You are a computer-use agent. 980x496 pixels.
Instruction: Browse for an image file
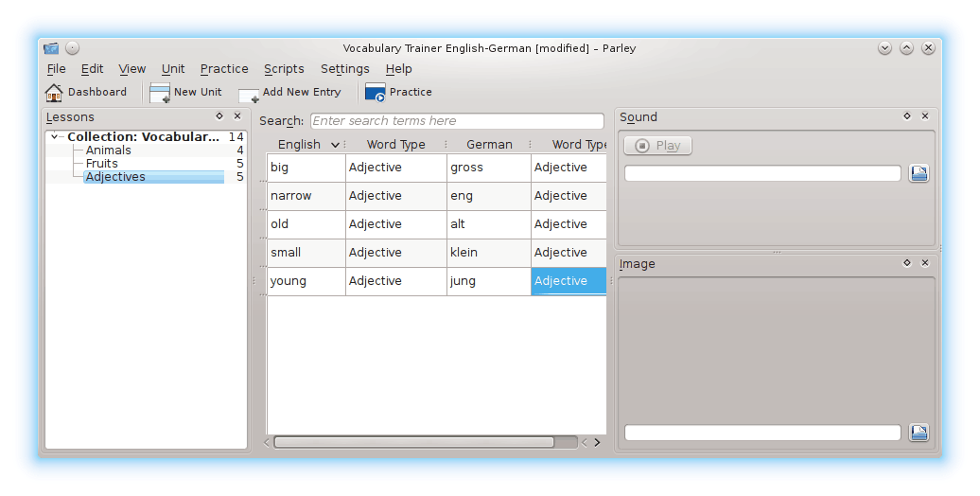point(919,433)
